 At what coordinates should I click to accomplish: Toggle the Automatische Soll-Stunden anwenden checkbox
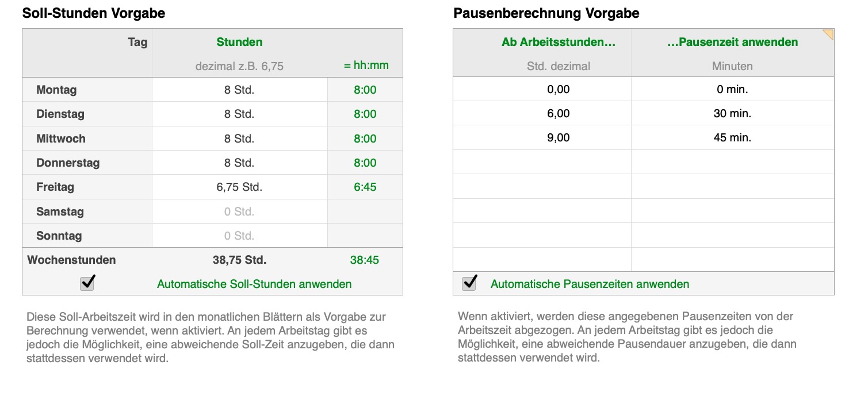coord(87,283)
